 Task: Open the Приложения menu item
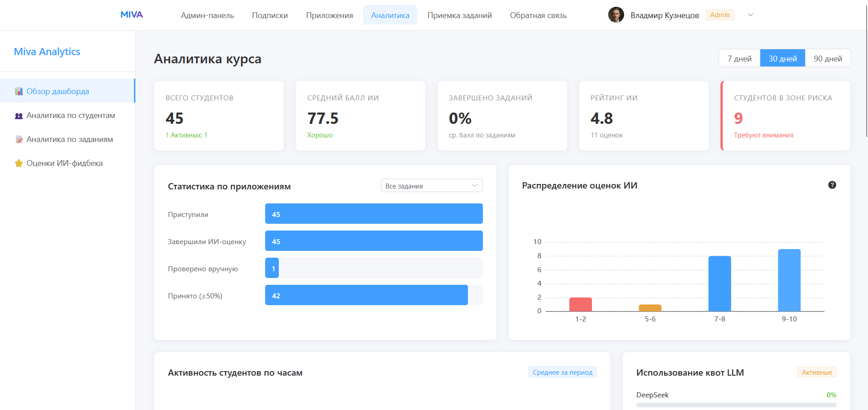point(329,15)
